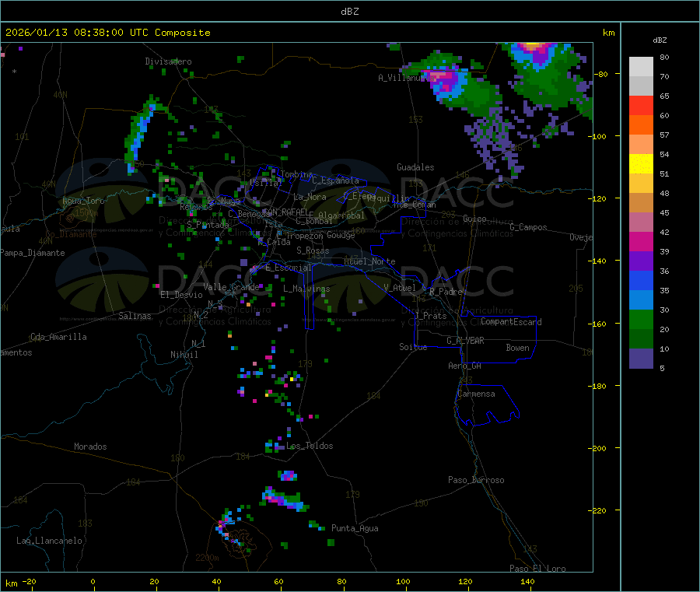Image resolution: width=700 pixels, height=592 pixels.
Task: Select the red 60–65 dBZ legend swatch
Action: pyautogui.click(x=641, y=105)
